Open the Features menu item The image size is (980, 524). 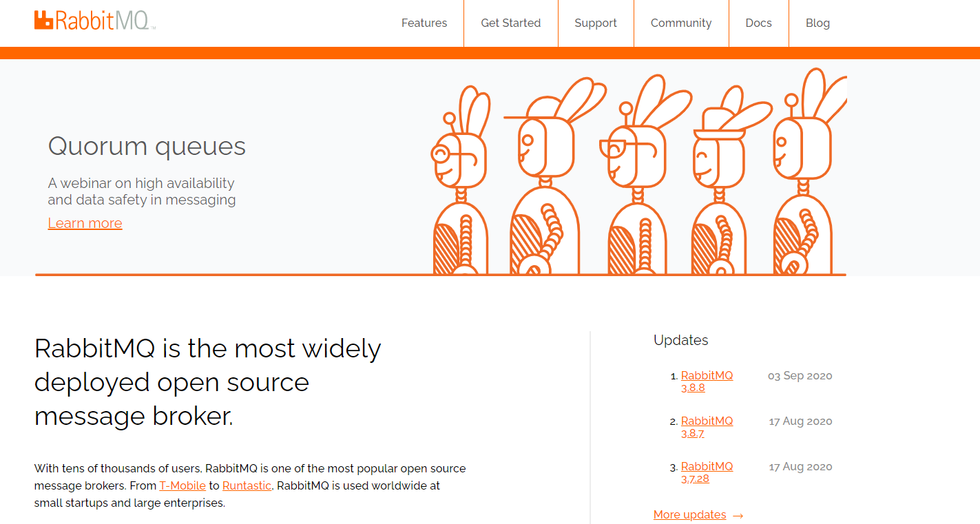click(x=424, y=23)
